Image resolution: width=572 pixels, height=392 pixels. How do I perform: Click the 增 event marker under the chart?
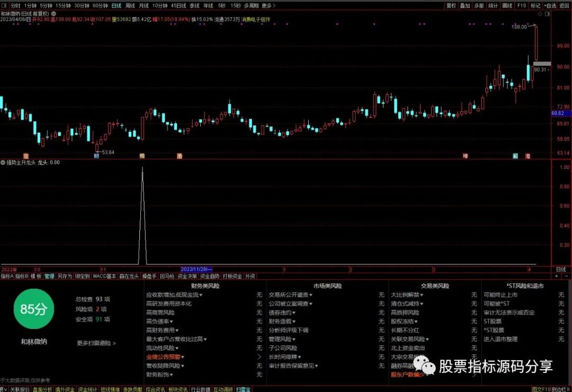point(465,156)
